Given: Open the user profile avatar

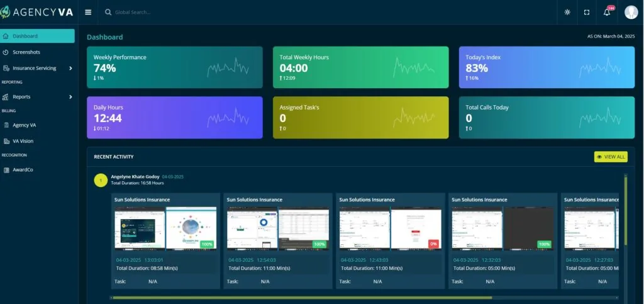Looking at the screenshot, I should [x=631, y=13].
